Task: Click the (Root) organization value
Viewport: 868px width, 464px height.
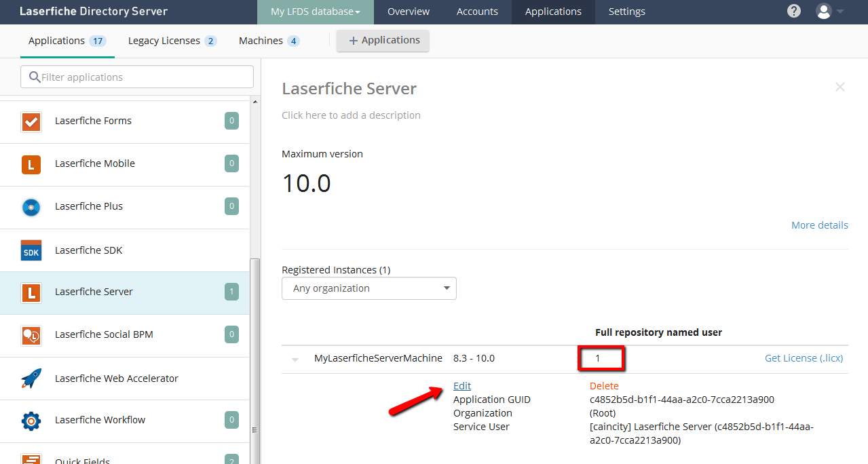Action: tap(604, 413)
